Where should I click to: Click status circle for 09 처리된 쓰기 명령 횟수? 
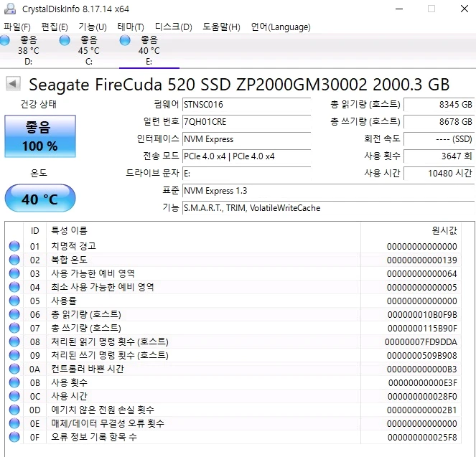tap(14, 355)
